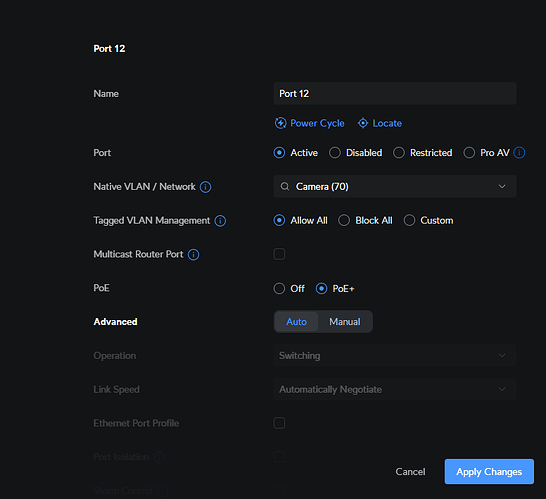This screenshot has height=499, width=546.
Task: Open the Link Speed Automatically Negotiate dropdown
Action: 395,389
